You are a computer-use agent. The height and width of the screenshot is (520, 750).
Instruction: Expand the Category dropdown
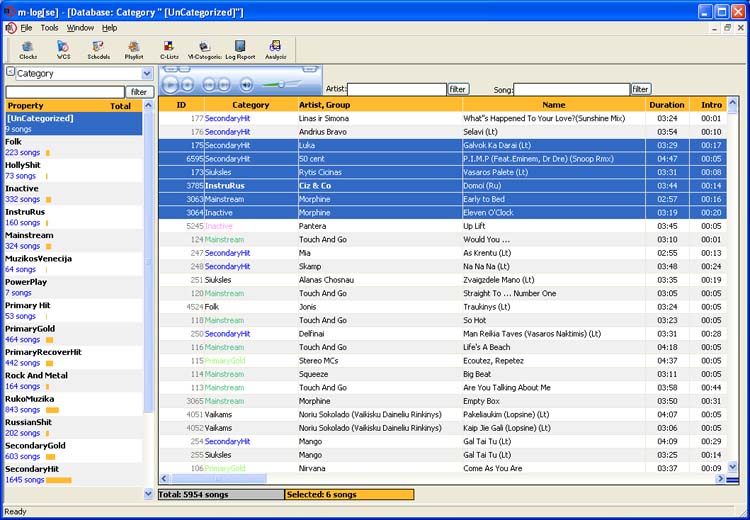(x=147, y=74)
